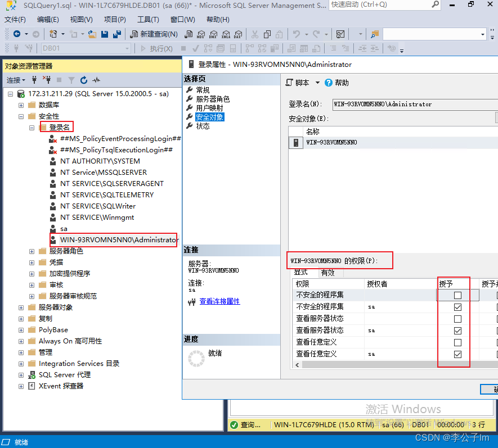
Task: Click the MDX query icon
Action: point(201,34)
